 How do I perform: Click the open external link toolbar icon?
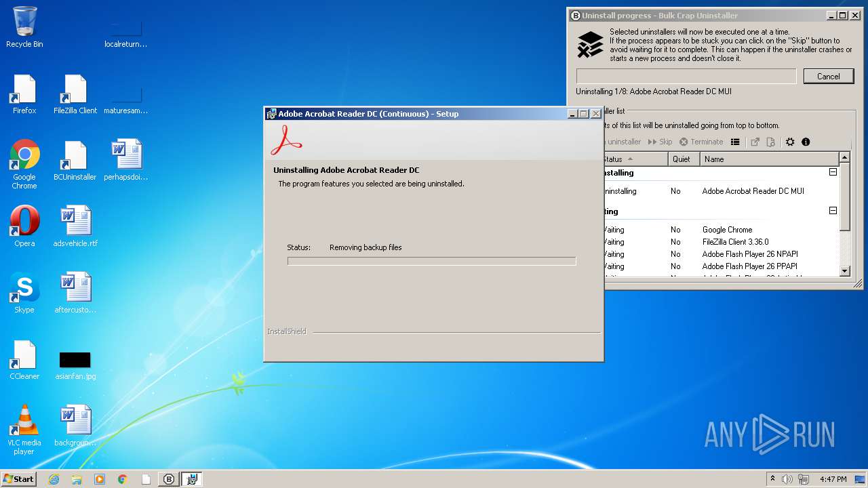pos(755,142)
